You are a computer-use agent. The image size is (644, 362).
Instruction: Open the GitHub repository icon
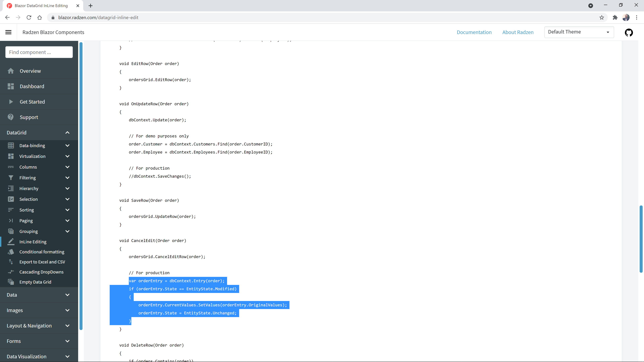point(629,32)
